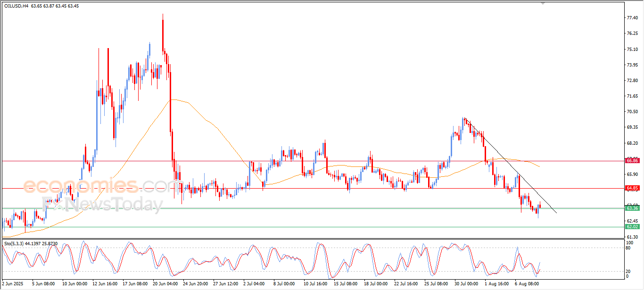
Task: Click the 72.80 price axis label
Action: (633, 81)
